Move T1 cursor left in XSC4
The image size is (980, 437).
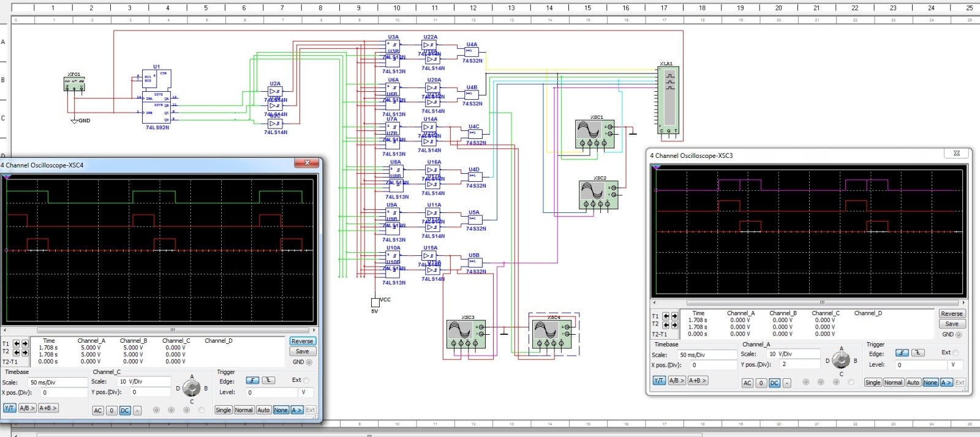click(17, 343)
